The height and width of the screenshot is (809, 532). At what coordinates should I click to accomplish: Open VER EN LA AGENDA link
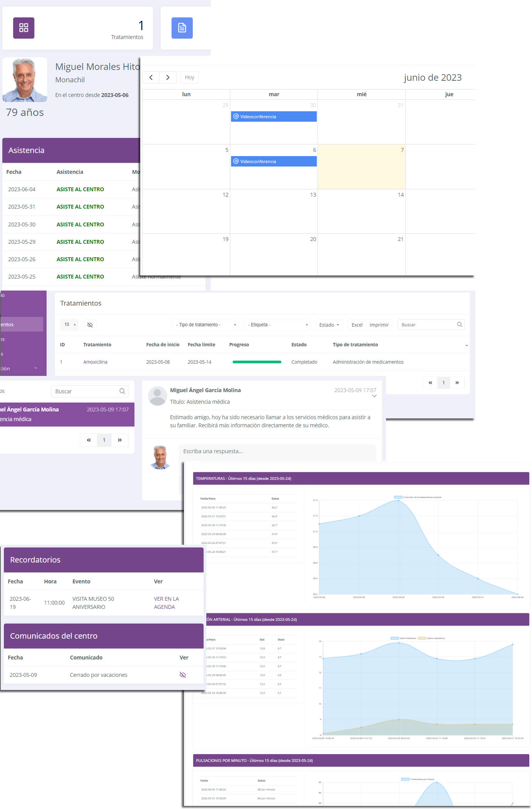tap(166, 603)
